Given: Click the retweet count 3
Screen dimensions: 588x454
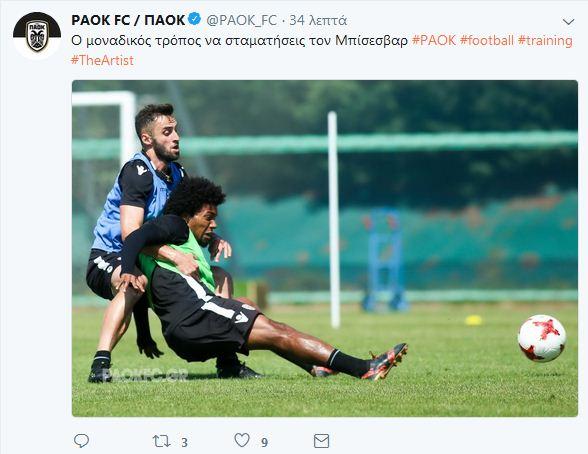Looking at the screenshot, I should tap(184, 442).
